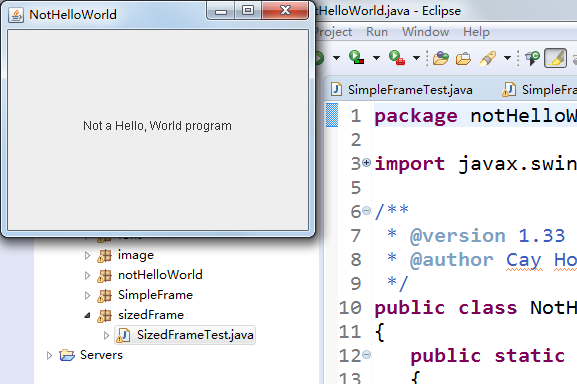Click line number 2 in the editor gutter
Viewport: 577px width, 384px height.
pos(356,140)
